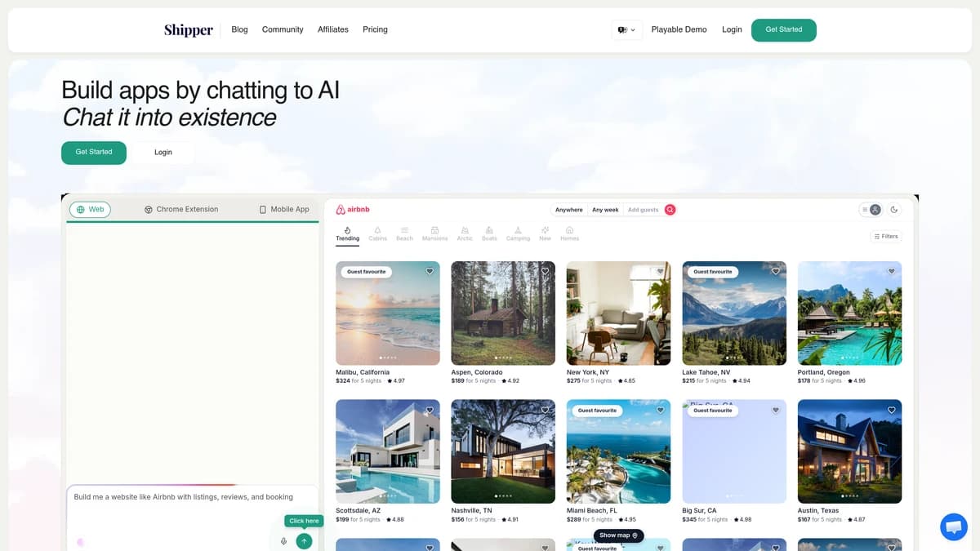Image resolution: width=980 pixels, height=551 pixels.
Task: Open the blue chat support widget
Action: pyautogui.click(x=953, y=527)
